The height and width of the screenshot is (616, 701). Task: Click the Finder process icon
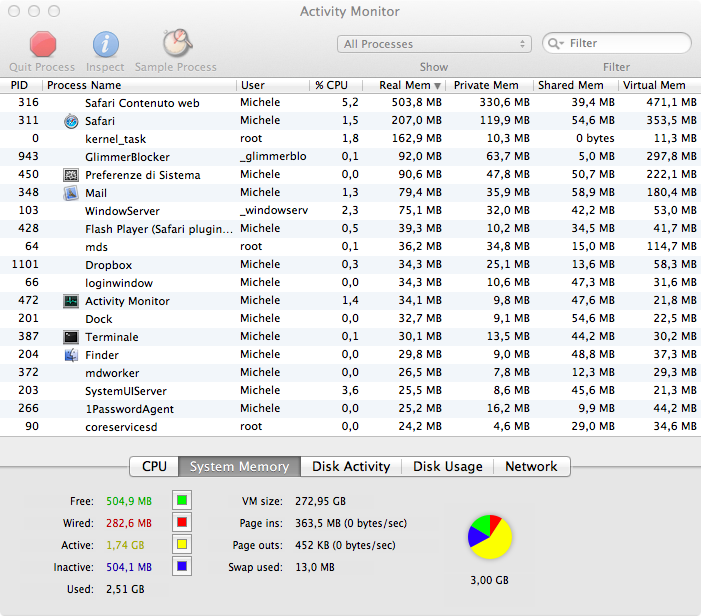(x=71, y=355)
